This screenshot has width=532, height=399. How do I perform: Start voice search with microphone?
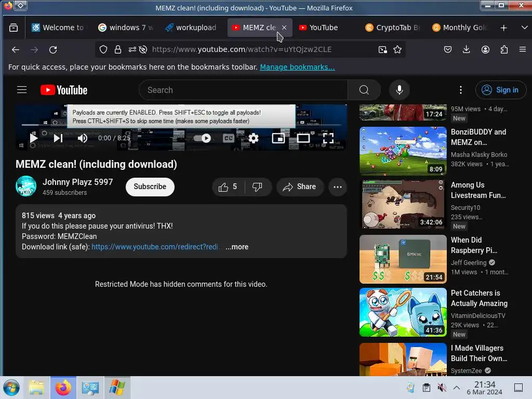point(400,90)
